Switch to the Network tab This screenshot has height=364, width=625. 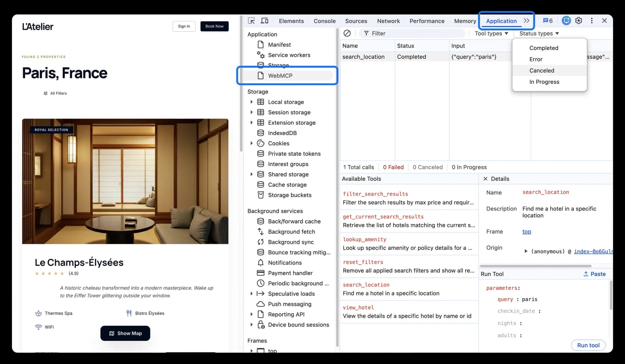click(388, 21)
